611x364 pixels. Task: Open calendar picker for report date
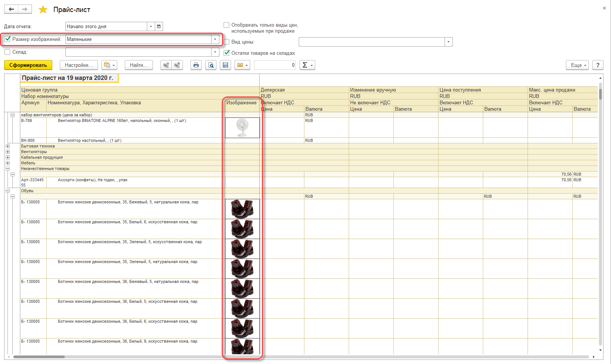(159, 27)
